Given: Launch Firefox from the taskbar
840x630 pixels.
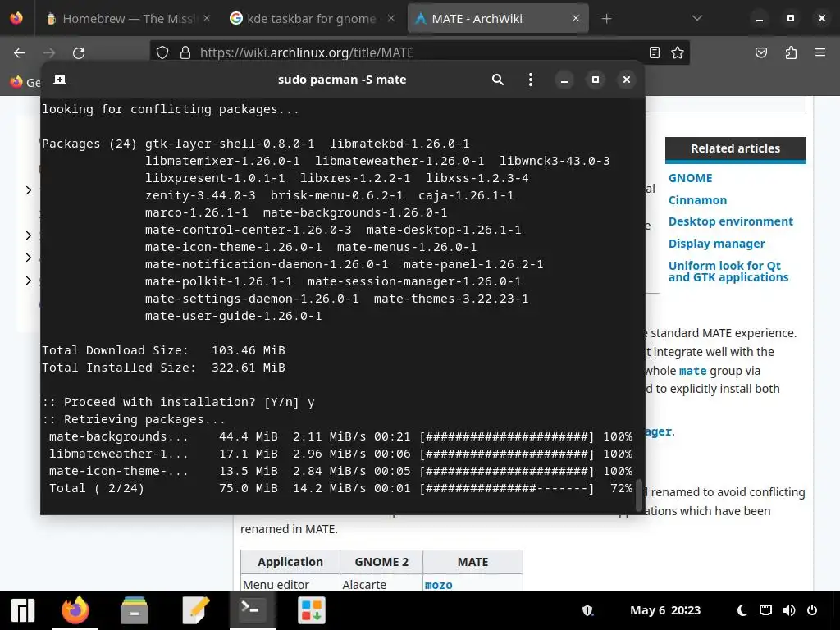Looking at the screenshot, I should tap(75, 610).
